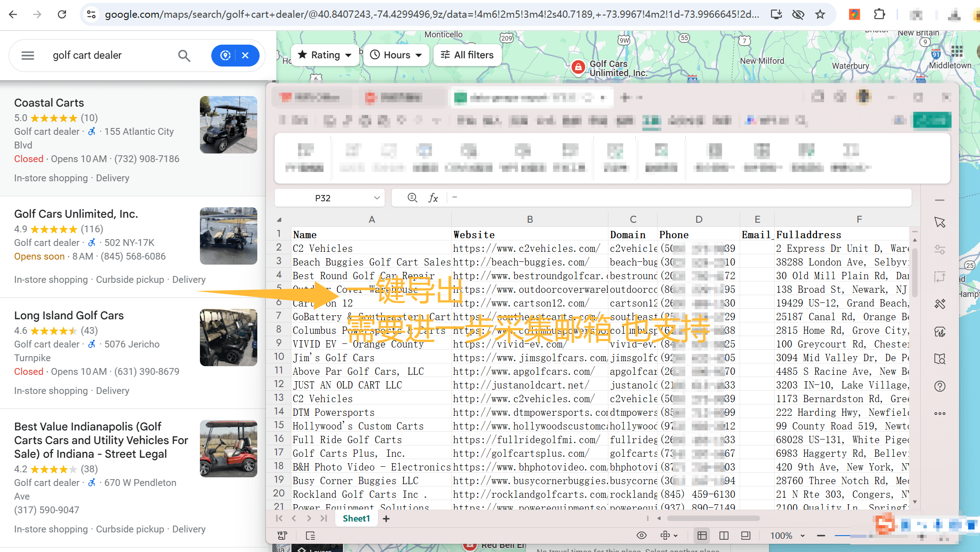Select column B header
The height and width of the screenshot is (552, 980).
[x=530, y=220]
